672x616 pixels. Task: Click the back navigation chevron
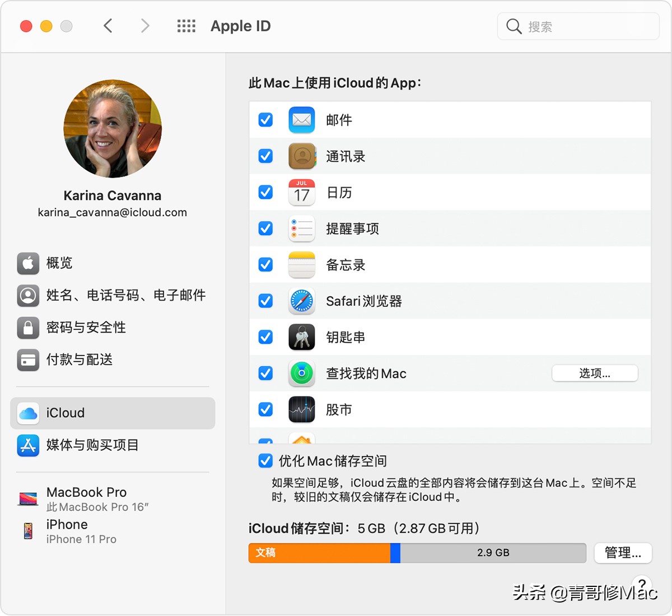pos(108,25)
